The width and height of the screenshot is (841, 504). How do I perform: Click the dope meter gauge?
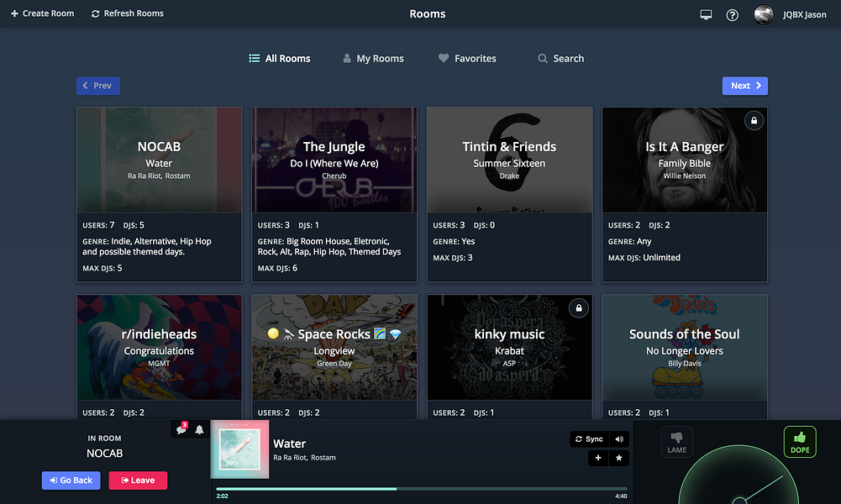(x=739, y=475)
